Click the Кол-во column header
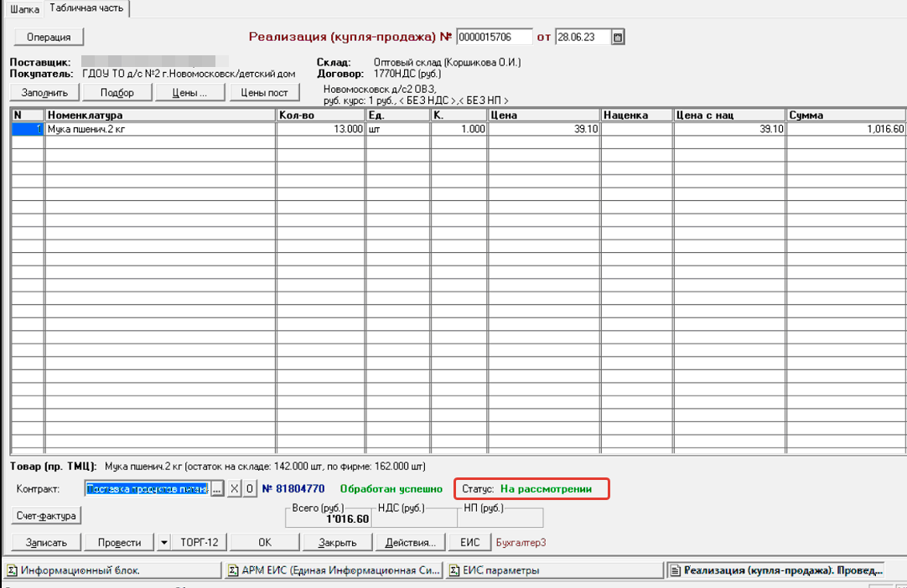Screen dimensions: 907x588 point(320,115)
